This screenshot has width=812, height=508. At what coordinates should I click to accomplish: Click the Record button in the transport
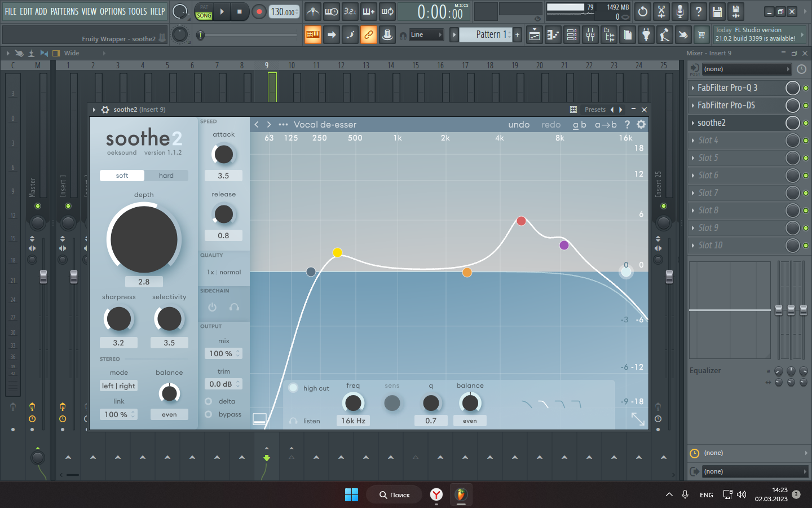pos(259,11)
